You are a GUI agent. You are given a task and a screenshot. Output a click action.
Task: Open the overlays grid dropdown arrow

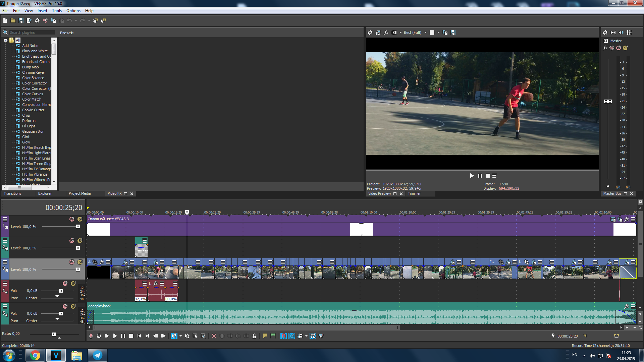(438, 33)
